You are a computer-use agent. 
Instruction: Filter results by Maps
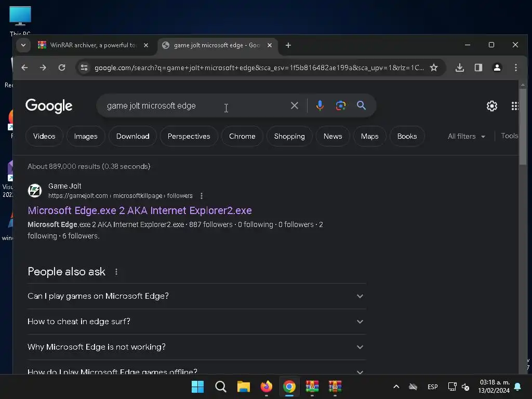coord(369,136)
